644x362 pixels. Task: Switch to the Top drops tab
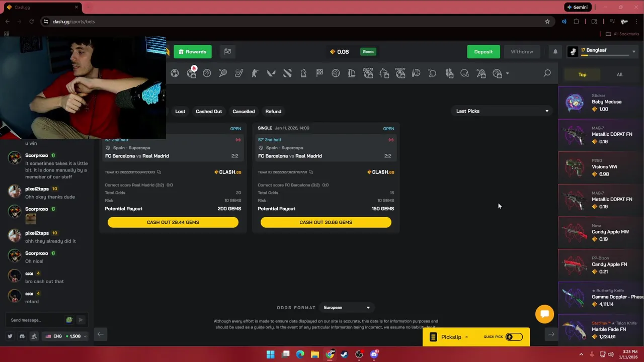point(582,74)
